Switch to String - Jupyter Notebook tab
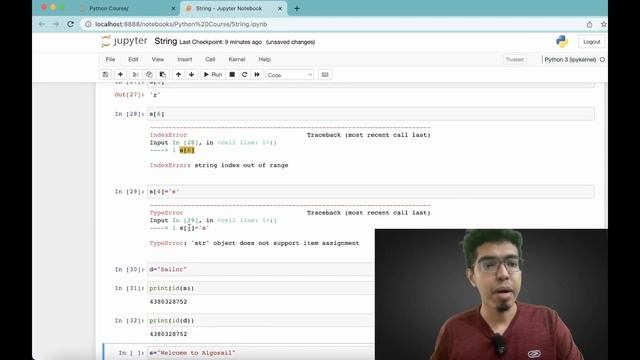This screenshot has height=360, width=640. click(x=229, y=8)
